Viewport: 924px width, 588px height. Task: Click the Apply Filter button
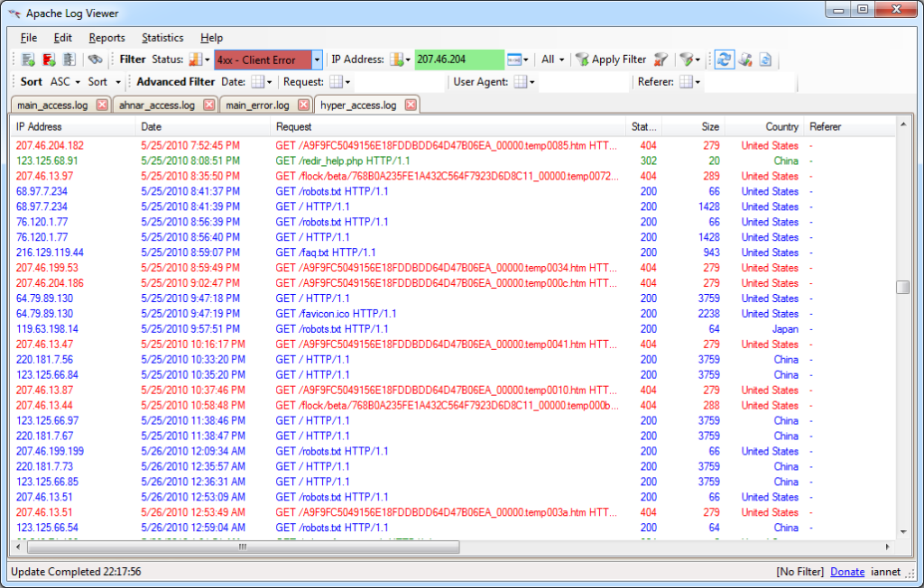611,60
